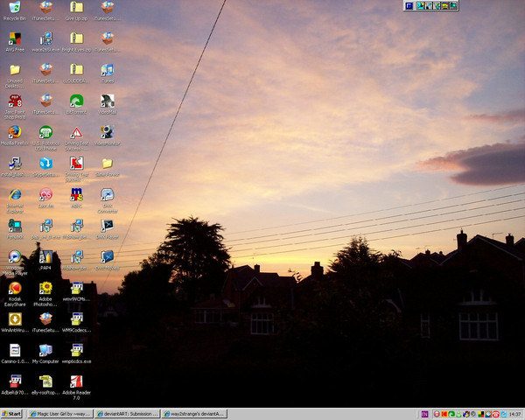
Task: Switch to Magic User Girl taskbar window
Action: click(59, 414)
